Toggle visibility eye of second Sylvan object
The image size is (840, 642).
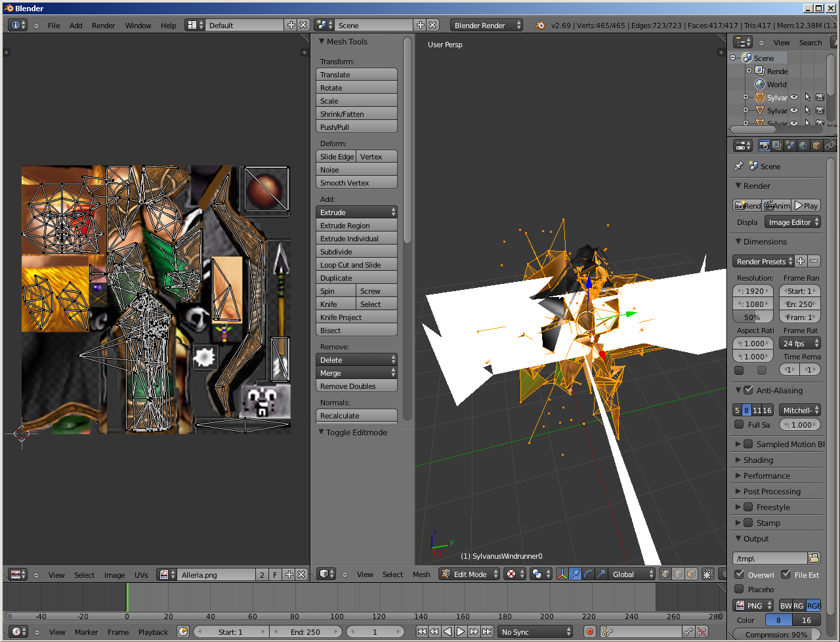pyautogui.click(x=794, y=110)
